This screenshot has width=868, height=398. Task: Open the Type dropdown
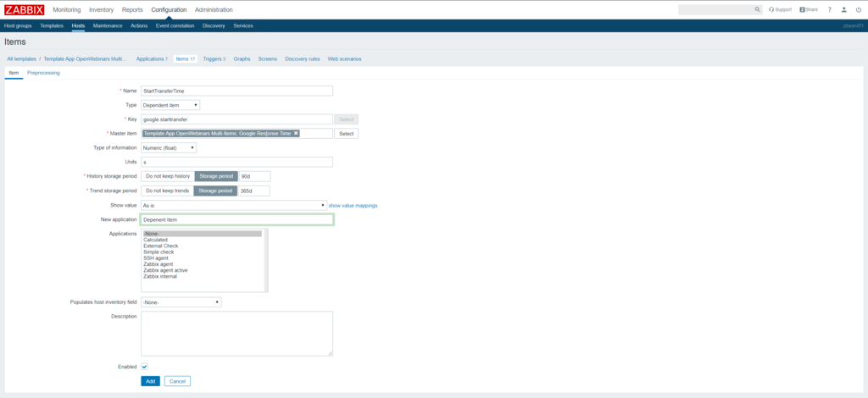170,105
